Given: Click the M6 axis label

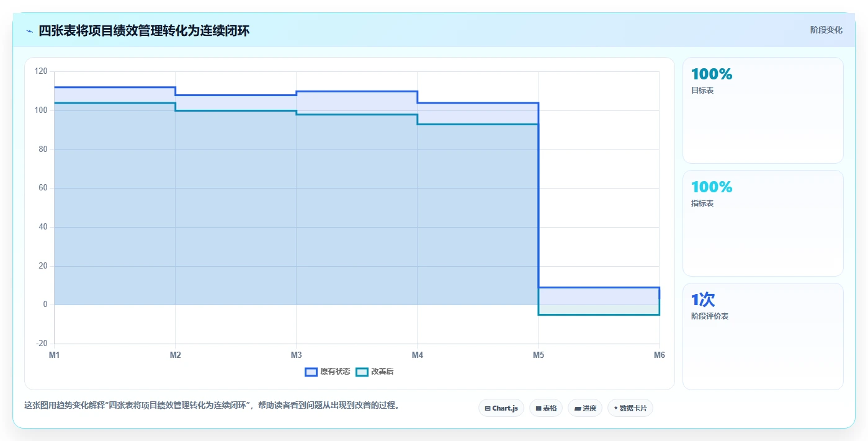Looking at the screenshot, I should click(659, 355).
